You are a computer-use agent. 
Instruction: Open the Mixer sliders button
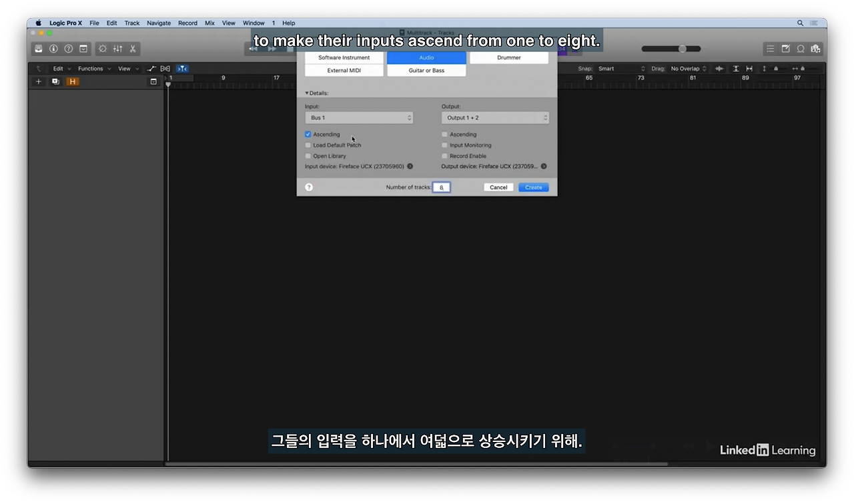pos(117,49)
